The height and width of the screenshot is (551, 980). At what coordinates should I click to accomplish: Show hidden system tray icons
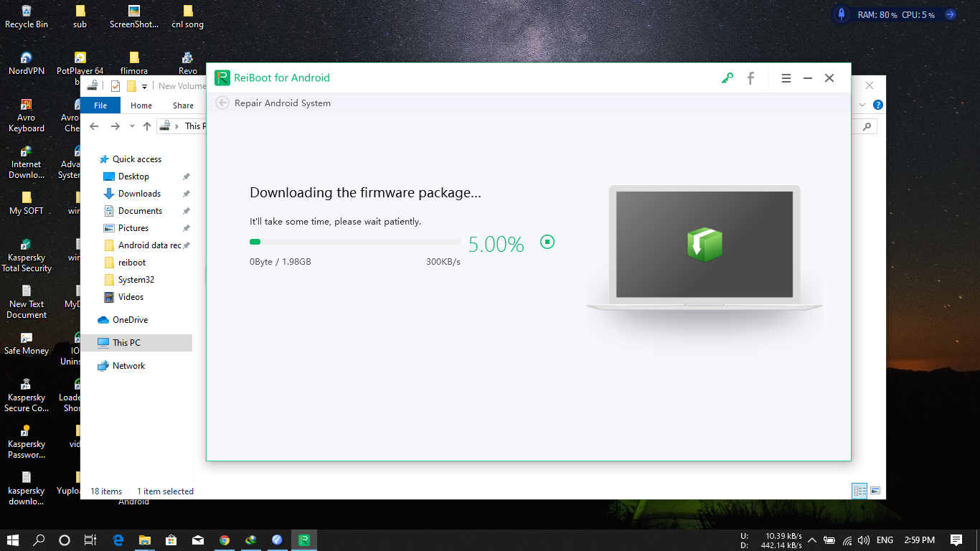[811, 540]
